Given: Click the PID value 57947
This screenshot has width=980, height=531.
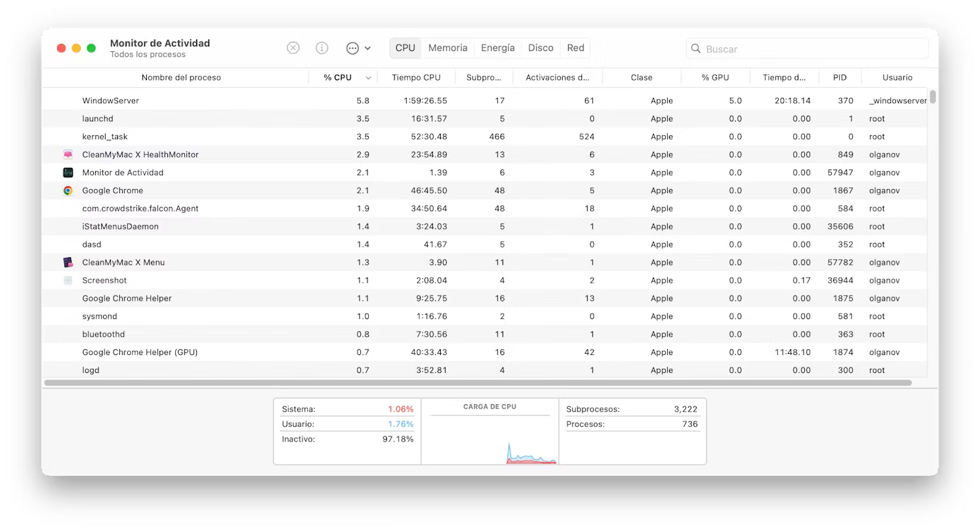Looking at the screenshot, I should (x=840, y=173).
